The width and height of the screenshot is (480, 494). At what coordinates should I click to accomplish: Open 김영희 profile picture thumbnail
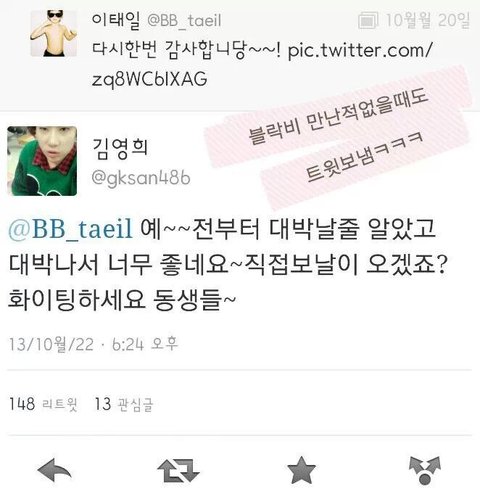pyautogui.click(x=42, y=161)
